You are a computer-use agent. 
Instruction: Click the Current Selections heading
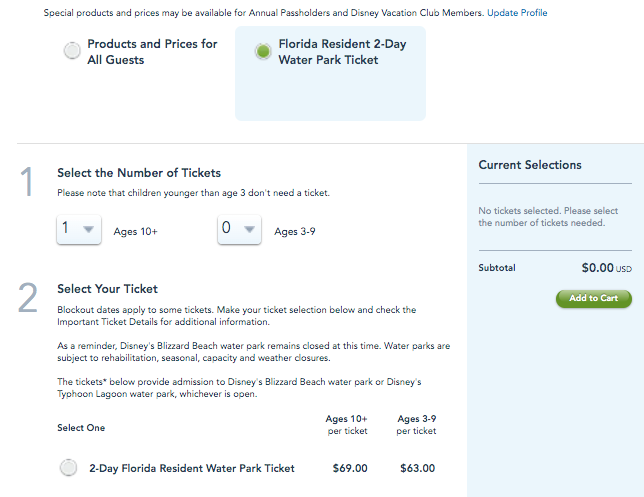click(530, 165)
